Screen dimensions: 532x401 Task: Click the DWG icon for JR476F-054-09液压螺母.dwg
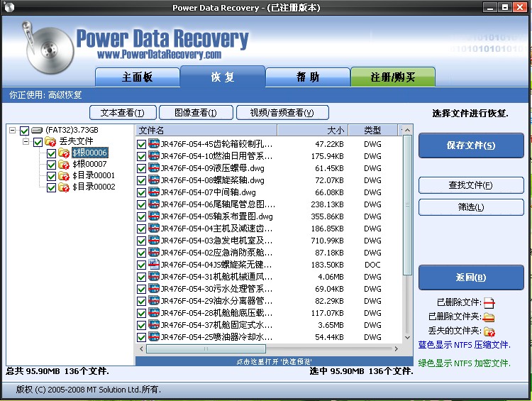point(154,168)
